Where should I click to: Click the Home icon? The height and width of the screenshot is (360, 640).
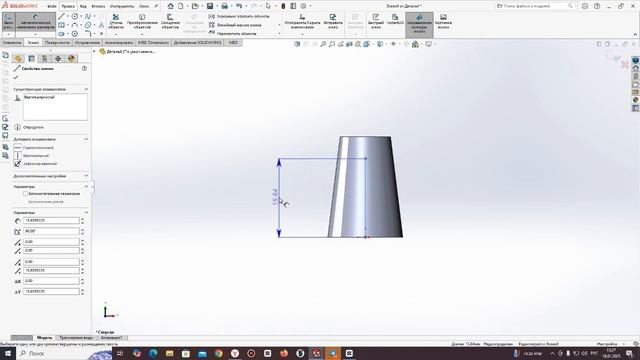click(x=171, y=6)
